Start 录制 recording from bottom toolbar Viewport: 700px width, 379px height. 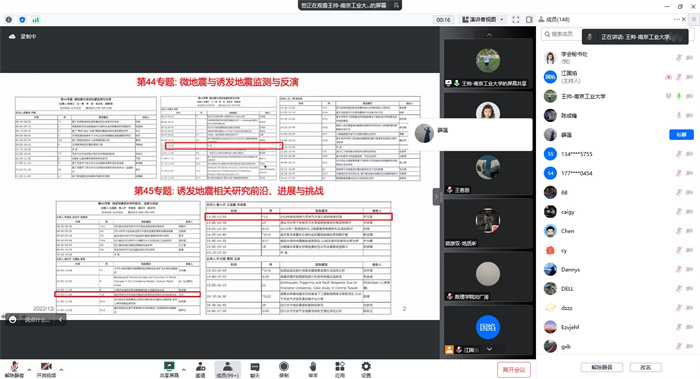283,369
